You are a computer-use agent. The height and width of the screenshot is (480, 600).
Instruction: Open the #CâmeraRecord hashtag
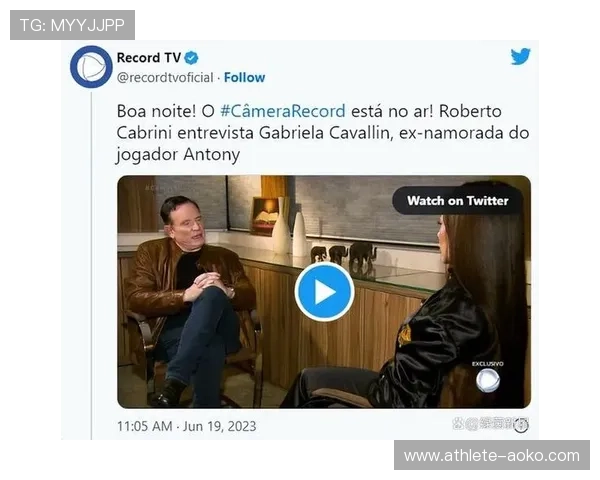283,111
